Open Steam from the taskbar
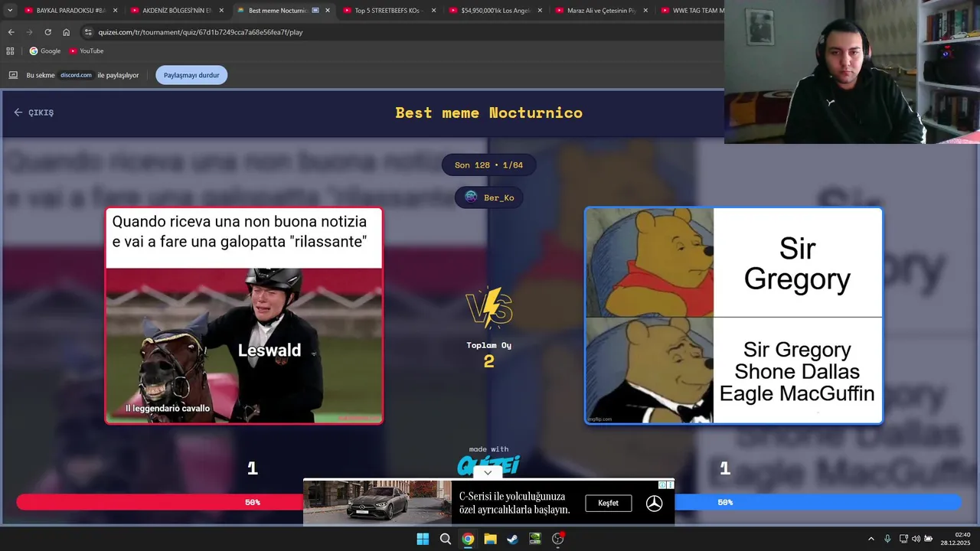The image size is (980, 551). click(512, 539)
